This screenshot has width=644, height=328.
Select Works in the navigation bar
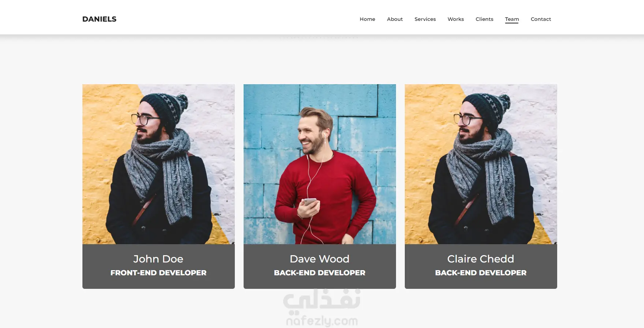[x=456, y=19]
